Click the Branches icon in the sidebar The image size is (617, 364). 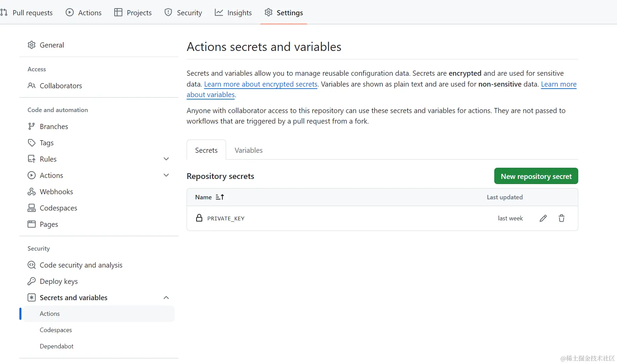point(32,127)
